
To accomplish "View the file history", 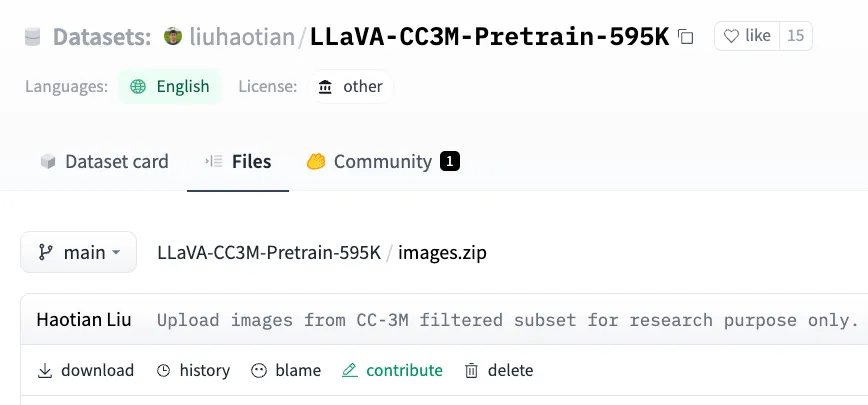I will coord(193,370).
